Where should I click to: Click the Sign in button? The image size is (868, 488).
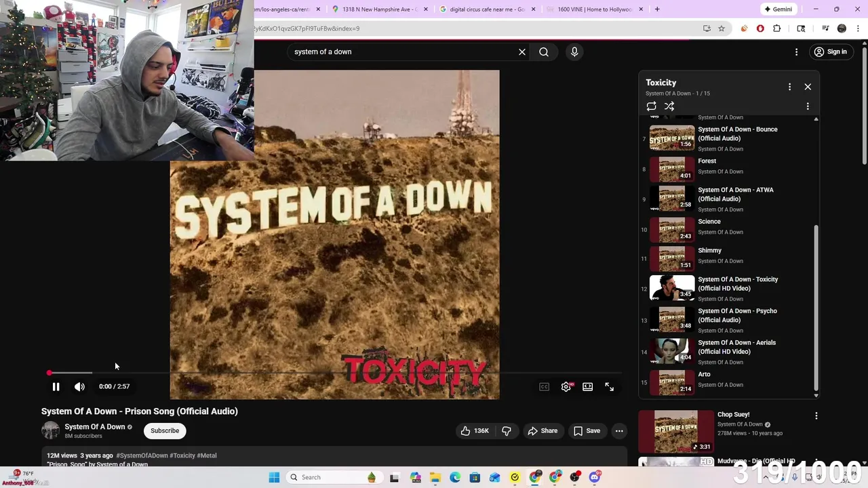click(830, 52)
